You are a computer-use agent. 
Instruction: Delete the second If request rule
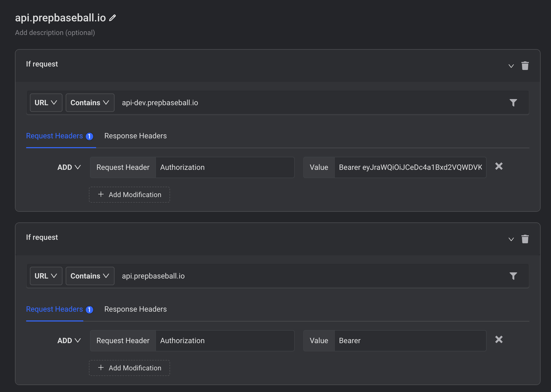(x=525, y=239)
